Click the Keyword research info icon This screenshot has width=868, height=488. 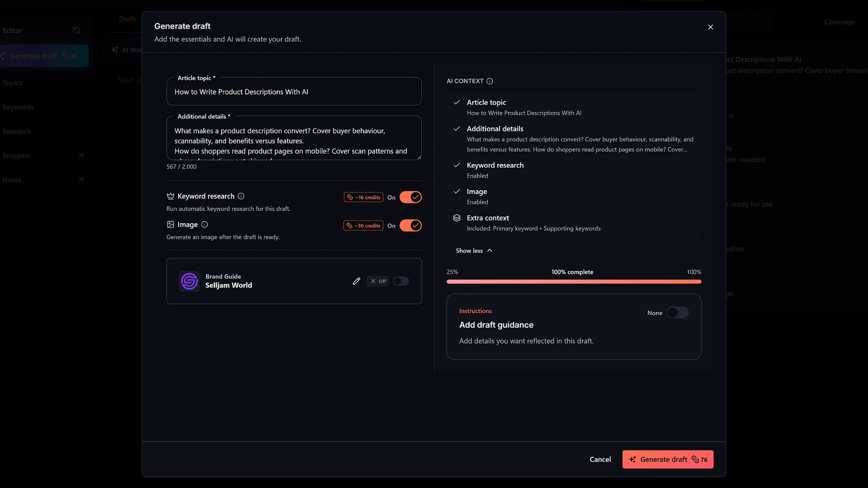(x=241, y=196)
